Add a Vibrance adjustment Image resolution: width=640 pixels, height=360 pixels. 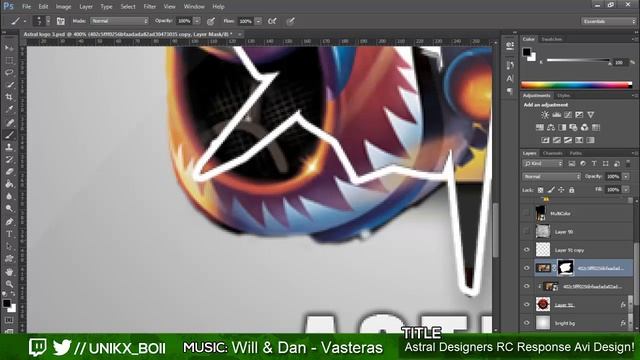591,115
